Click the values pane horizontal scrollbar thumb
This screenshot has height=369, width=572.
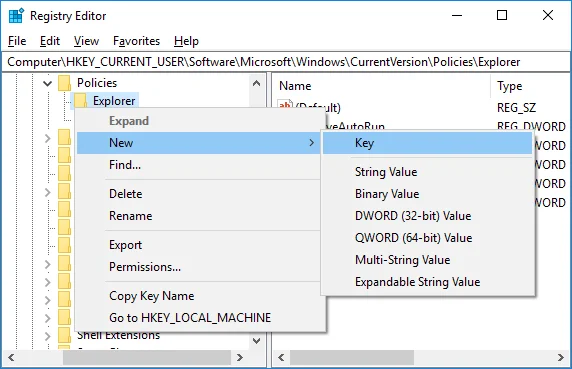coord(352,357)
